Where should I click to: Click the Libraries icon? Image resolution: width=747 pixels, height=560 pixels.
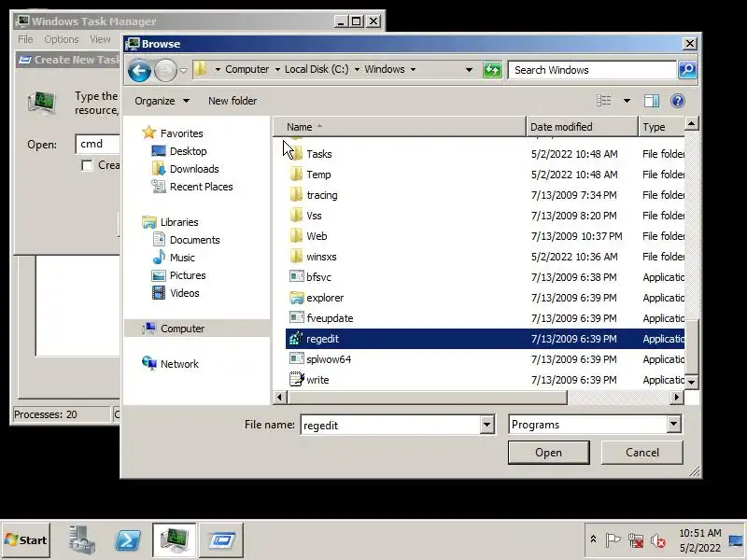click(149, 222)
